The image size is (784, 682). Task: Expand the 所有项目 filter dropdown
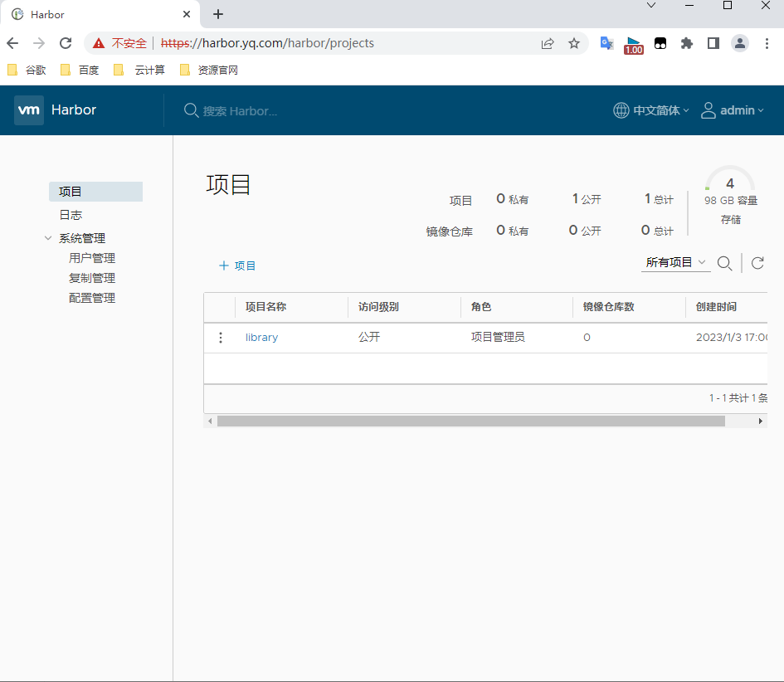[x=676, y=262]
